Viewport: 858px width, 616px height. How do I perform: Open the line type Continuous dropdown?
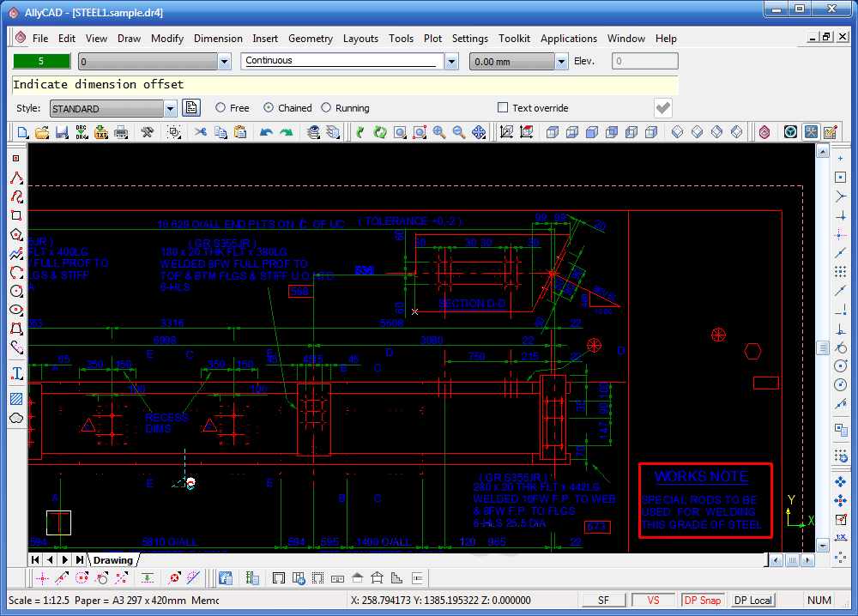point(450,61)
